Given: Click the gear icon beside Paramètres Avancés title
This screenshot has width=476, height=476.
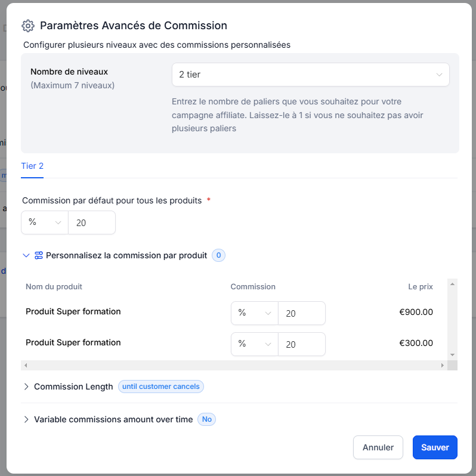Looking at the screenshot, I should coord(28,26).
